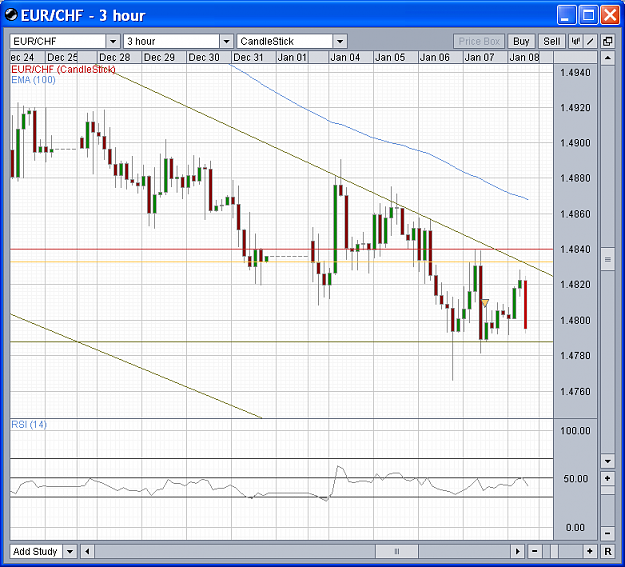Zoom in price scale with right-side plus button

tap(608, 478)
